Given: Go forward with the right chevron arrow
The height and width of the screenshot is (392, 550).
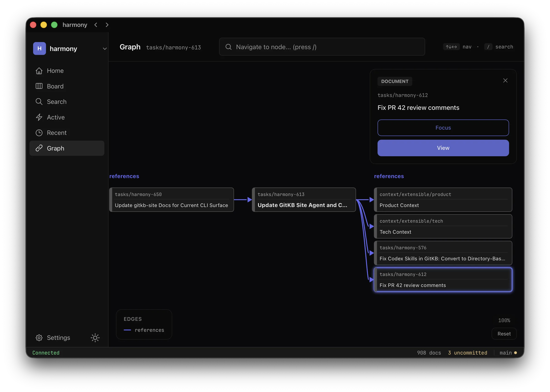Looking at the screenshot, I should pyautogui.click(x=107, y=25).
